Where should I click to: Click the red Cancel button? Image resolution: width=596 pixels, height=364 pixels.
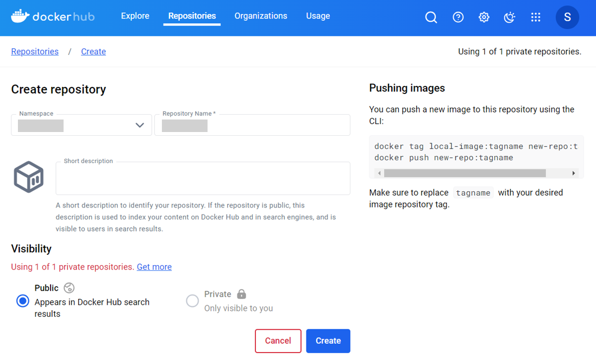click(x=278, y=341)
